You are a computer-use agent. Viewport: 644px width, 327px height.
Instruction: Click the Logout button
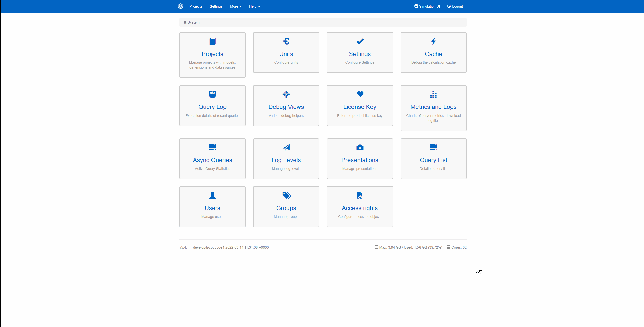tap(455, 6)
